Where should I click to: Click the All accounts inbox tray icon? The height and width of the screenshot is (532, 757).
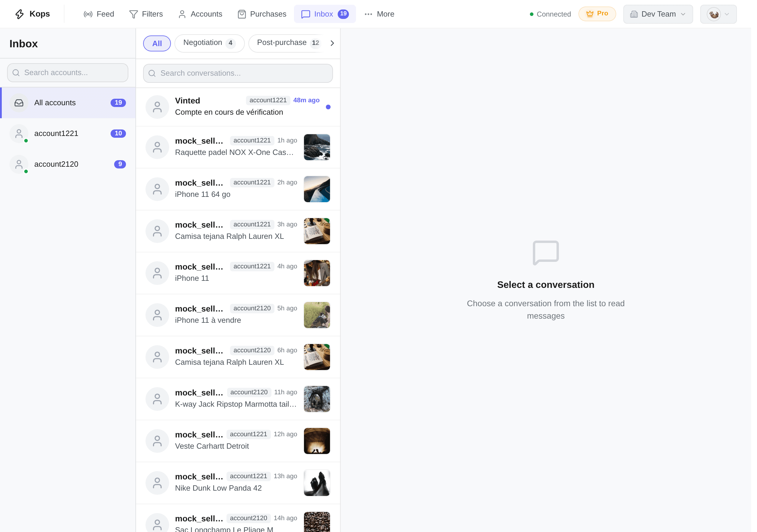[x=19, y=103]
